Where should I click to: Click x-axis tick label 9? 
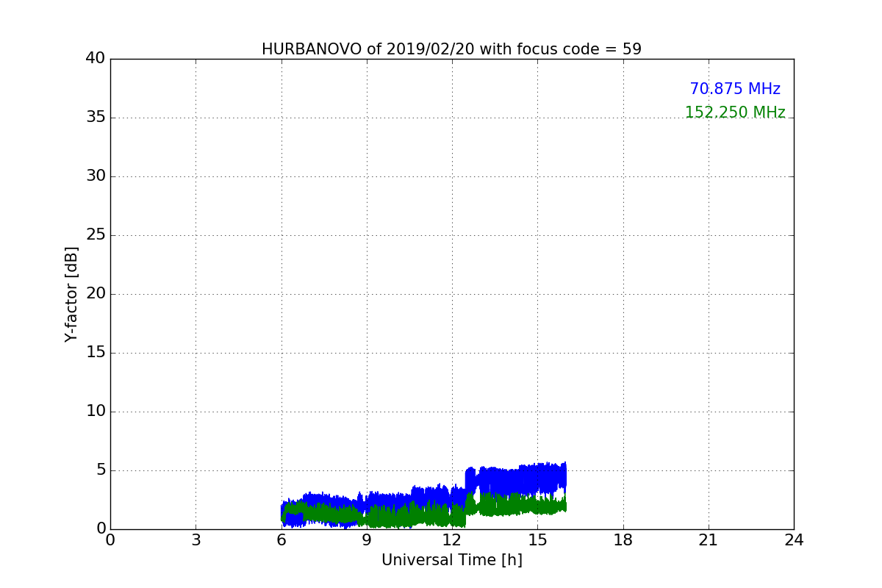point(367,539)
